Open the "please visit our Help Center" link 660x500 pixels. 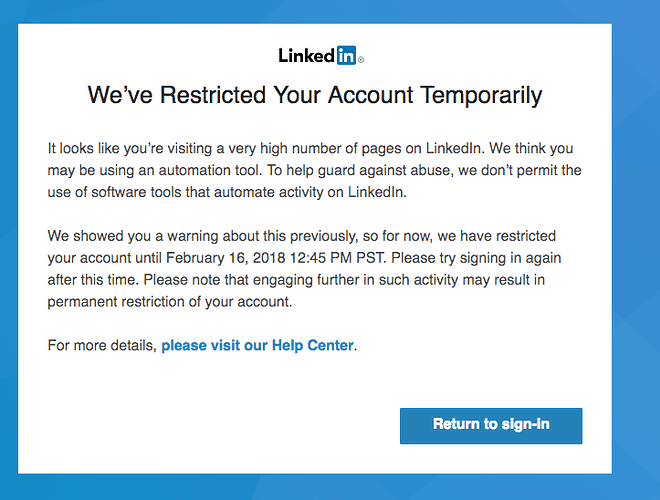[257, 345]
